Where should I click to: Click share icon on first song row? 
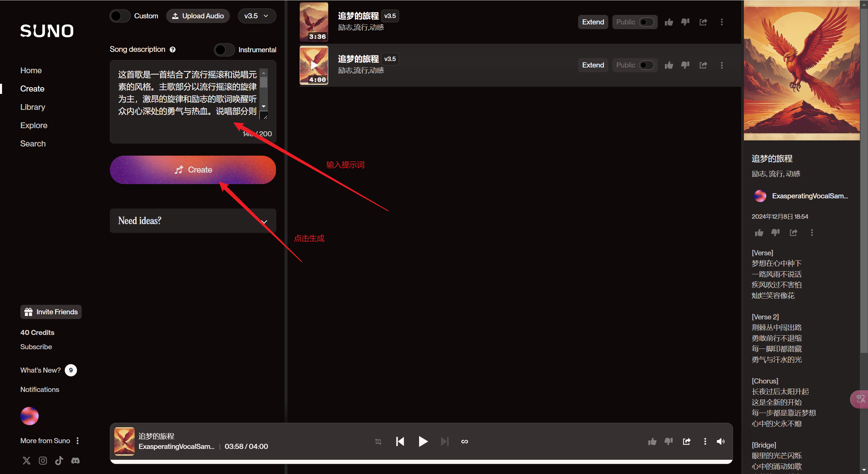[x=703, y=22]
